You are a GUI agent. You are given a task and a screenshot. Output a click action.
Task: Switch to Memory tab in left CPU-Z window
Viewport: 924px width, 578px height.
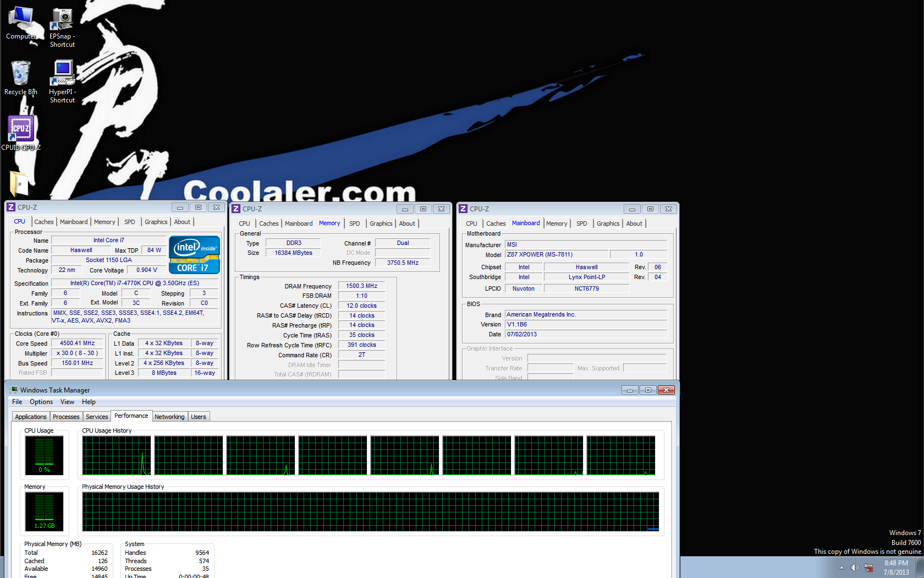pos(105,222)
